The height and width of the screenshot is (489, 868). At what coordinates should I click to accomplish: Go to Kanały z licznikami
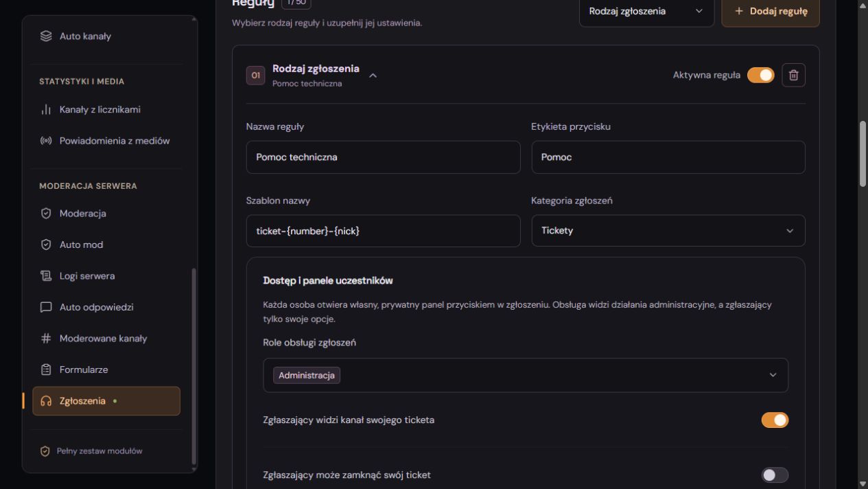point(106,110)
